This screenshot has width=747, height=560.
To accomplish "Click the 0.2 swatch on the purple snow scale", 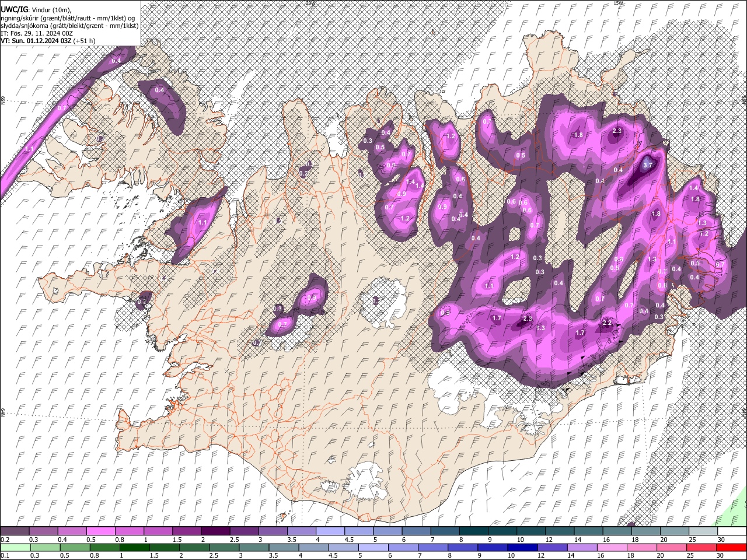I will [x=15, y=531].
